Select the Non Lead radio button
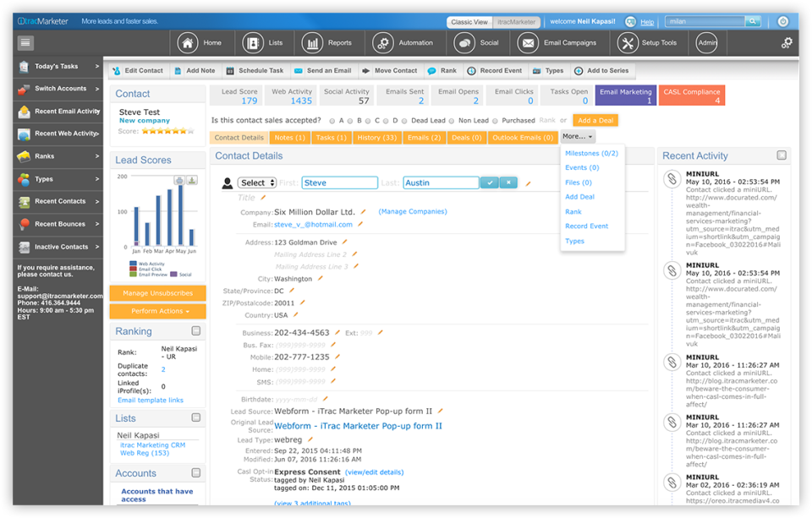 (x=452, y=121)
